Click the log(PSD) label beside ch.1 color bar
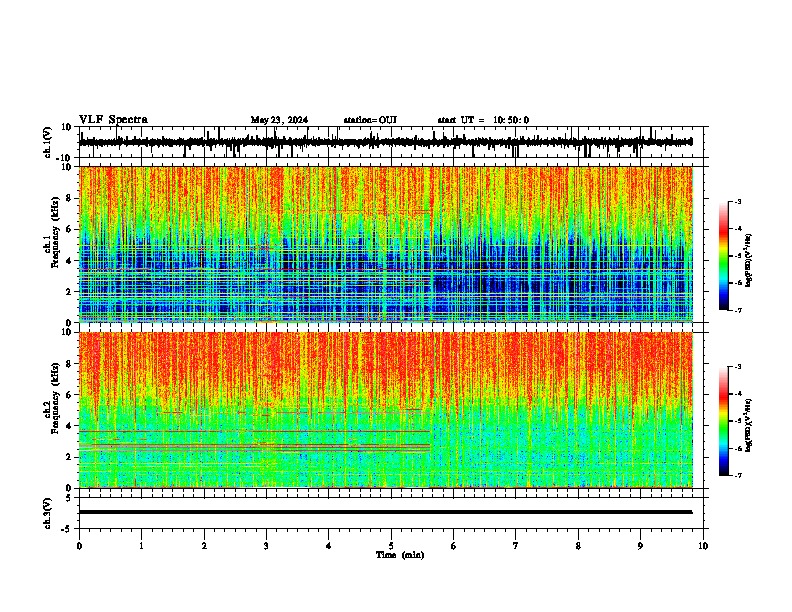792x612 pixels. [x=748, y=261]
